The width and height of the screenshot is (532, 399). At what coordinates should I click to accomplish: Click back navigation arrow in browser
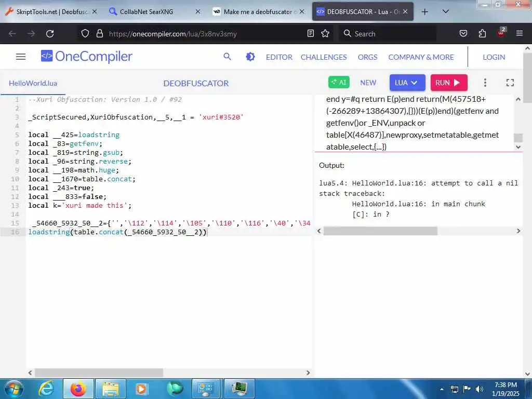[x=12, y=34]
